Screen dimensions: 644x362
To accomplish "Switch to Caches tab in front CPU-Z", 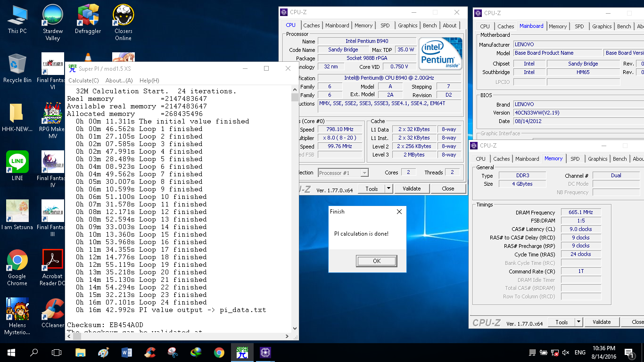I will click(312, 25).
